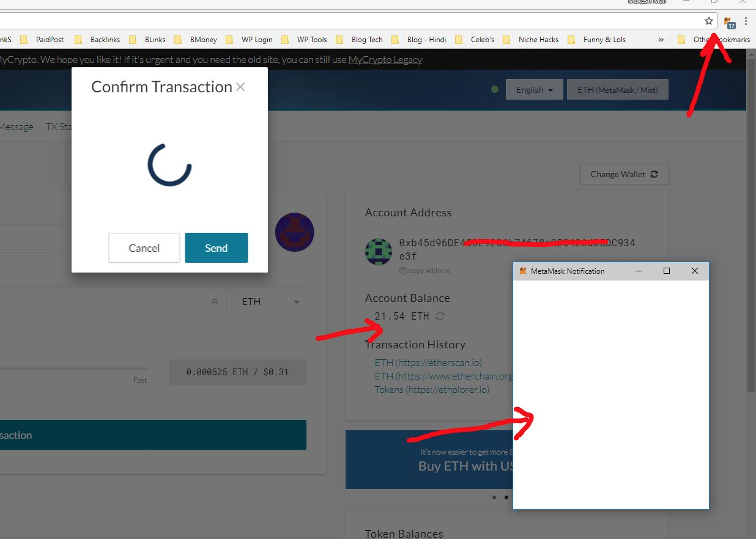Viewport: 756px width, 539px height.
Task: Open the Other bookmarks folder
Action: pyautogui.click(x=714, y=40)
